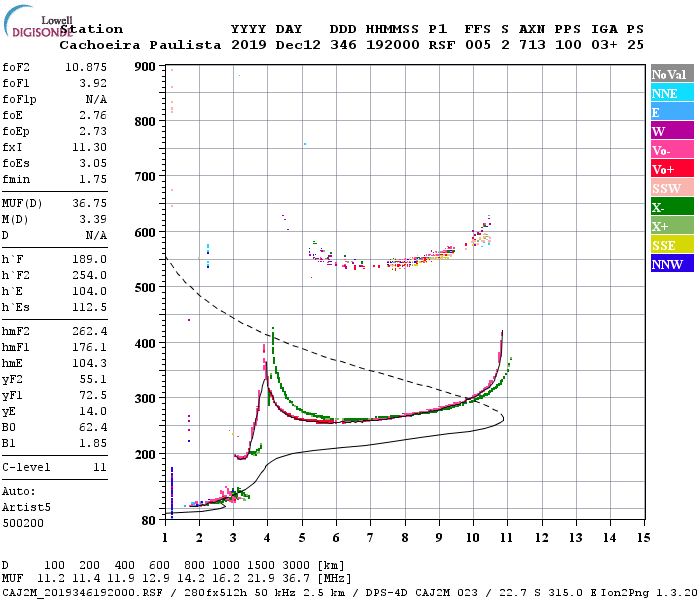The image size is (700, 600).
Task: Select the E blue legend swatch
Action: (672, 112)
